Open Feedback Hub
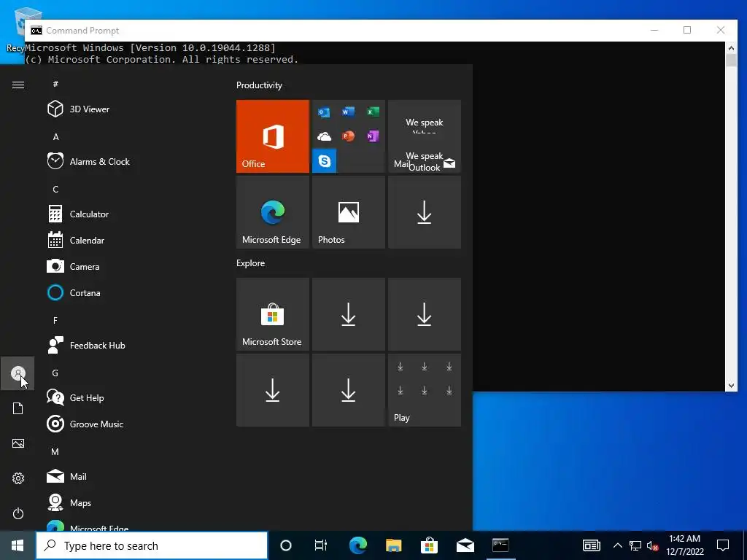The image size is (747, 560). 128,345
